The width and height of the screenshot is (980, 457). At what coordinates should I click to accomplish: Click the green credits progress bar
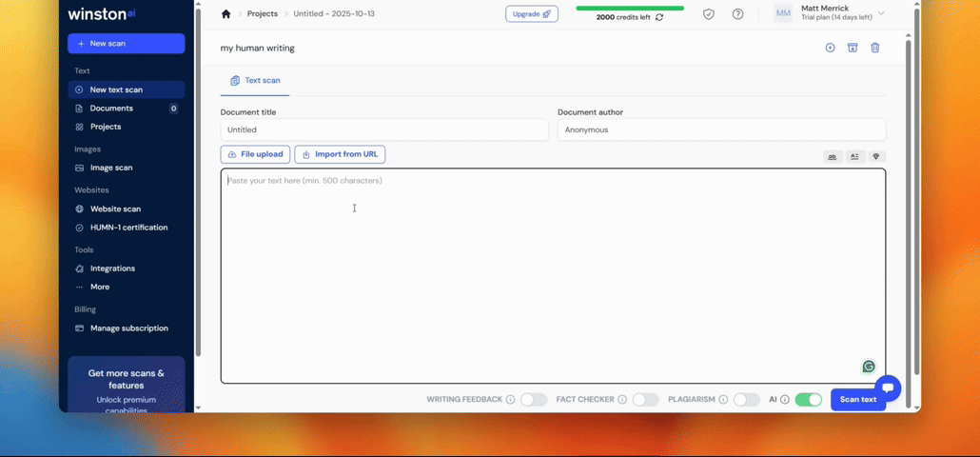[x=630, y=9]
